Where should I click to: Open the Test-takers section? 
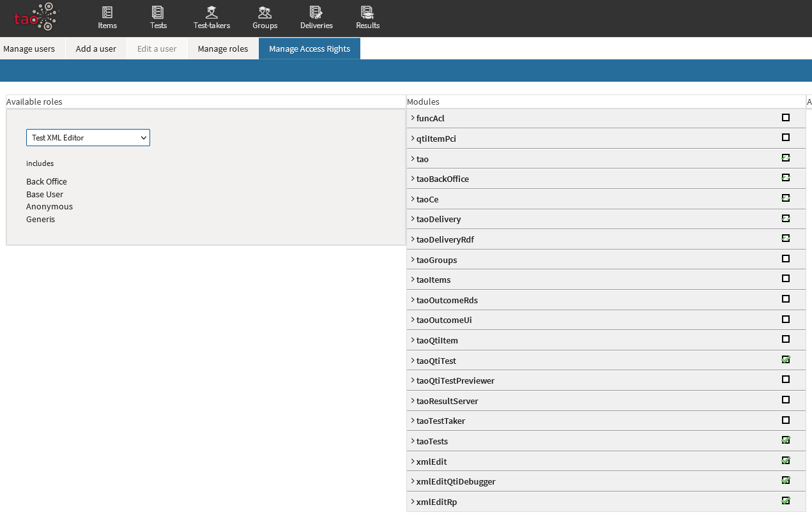click(211, 17)
